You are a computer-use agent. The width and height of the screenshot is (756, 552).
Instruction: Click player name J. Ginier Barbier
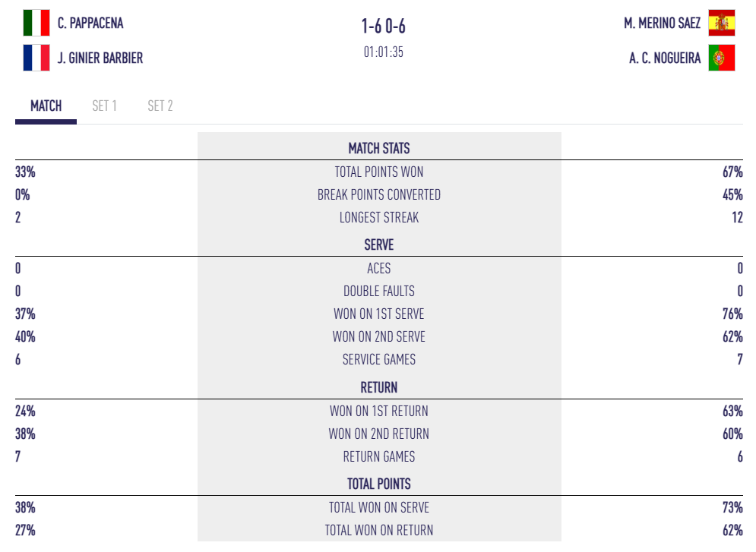[x=100, y=58]
